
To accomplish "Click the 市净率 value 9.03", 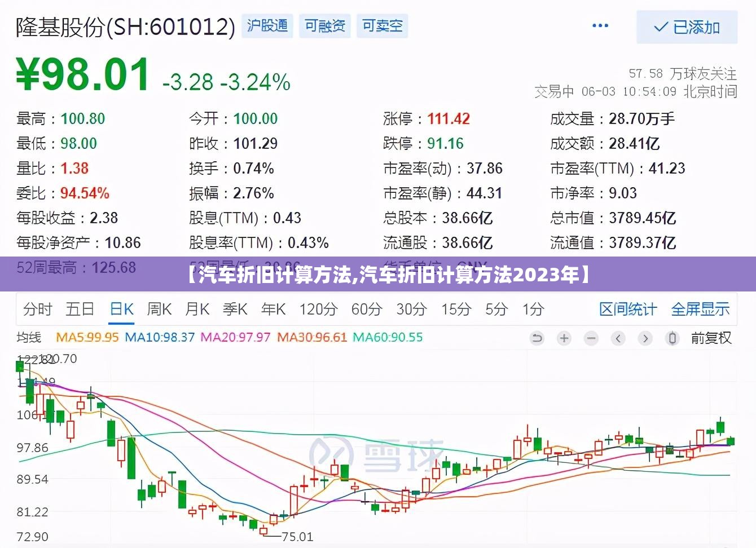I will (x=623, y=193).
